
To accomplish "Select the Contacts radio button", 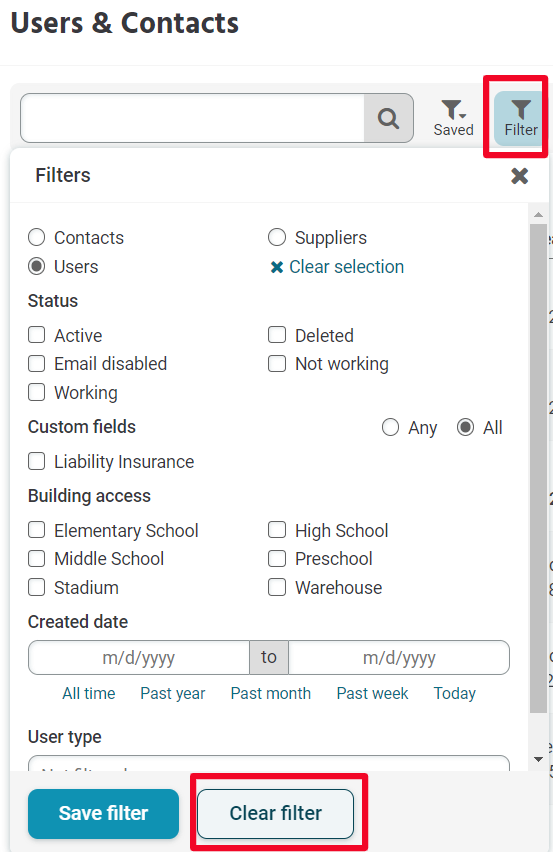I will point(36,237).
